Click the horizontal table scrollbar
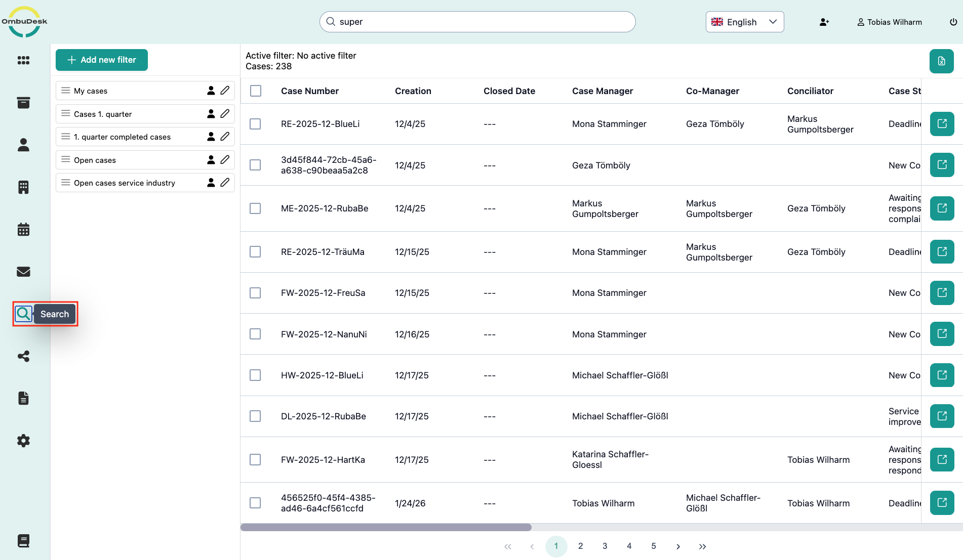963x560 pixels. (386, 527)
